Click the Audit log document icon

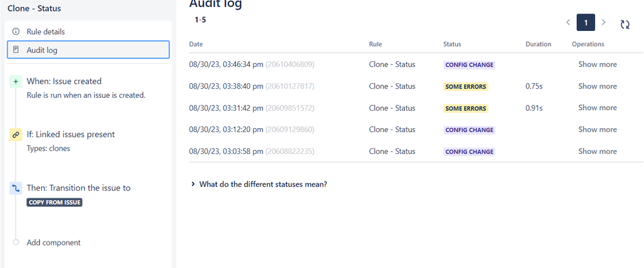16,50
